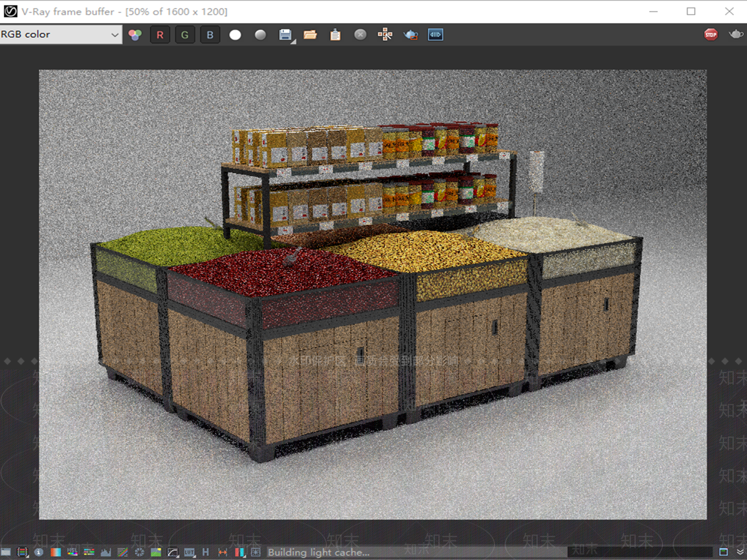The height and width of the screenshot is (560, 747).
Task: Toggle link VFB to PDPlayer icon
Action: pos(436,35)
